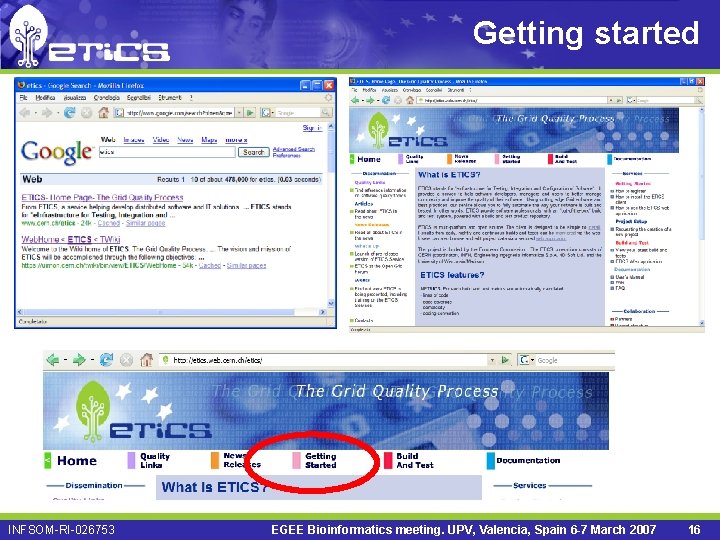Click Home house icon in enlarged bottom browser toolbar
Viewport: 720px width, 540px height.
pyautogui.click(x=146, y=360)
